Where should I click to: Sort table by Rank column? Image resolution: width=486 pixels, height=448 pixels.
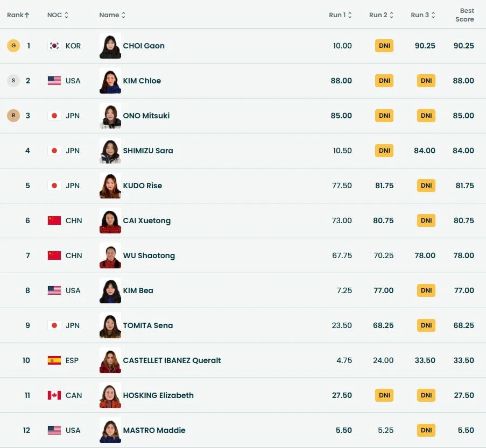coord(18,15)
